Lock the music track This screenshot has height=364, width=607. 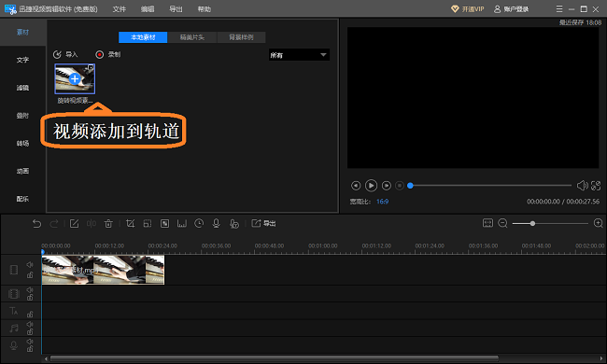(30, 332)
